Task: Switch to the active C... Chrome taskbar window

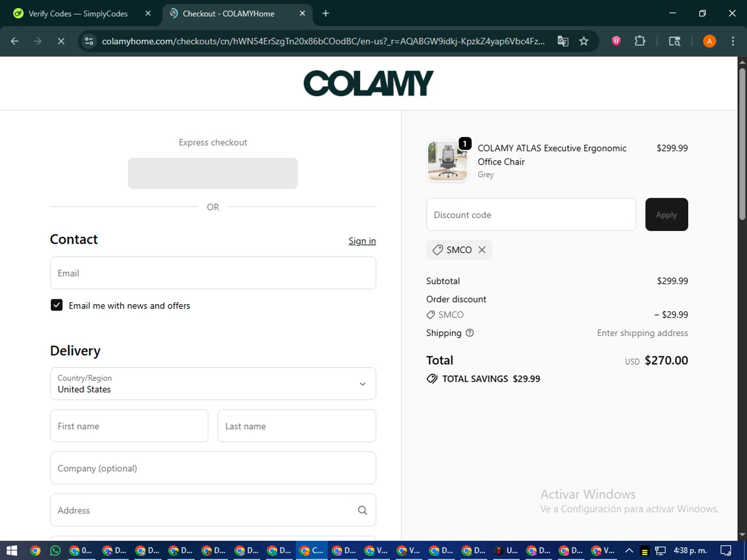Action: point(312,551)
